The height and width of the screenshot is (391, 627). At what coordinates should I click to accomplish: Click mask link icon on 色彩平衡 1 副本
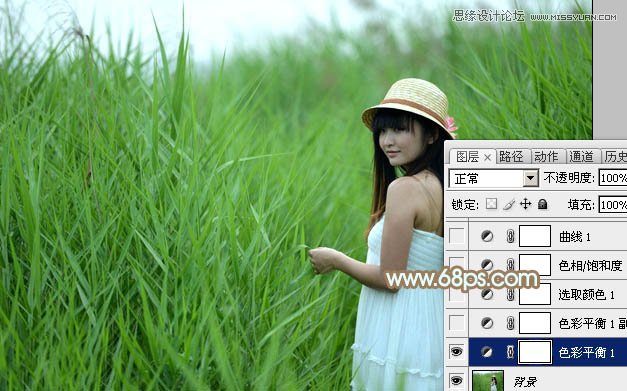[510, 323]
